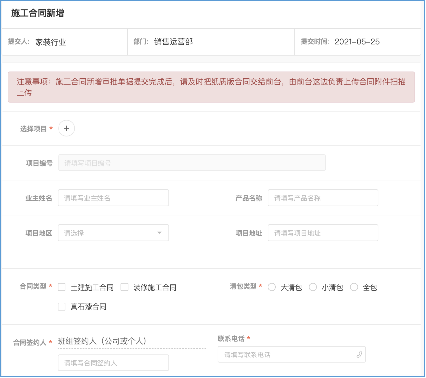426x378 pixels.
Task: Click the red 注意事项 notice banner
Action: click(211, 87)
